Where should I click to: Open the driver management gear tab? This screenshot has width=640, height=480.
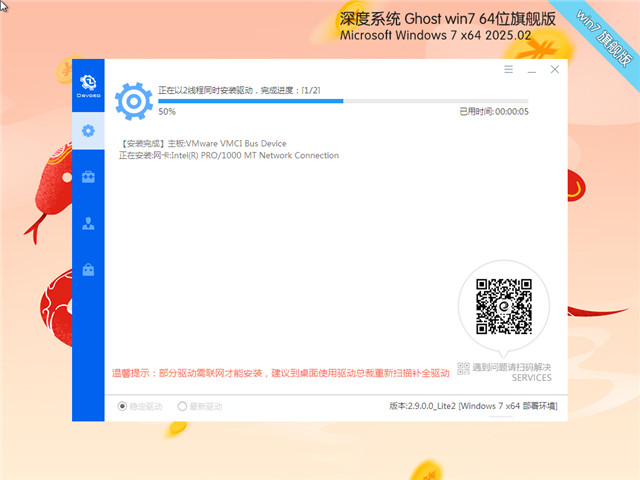point(88,131)
